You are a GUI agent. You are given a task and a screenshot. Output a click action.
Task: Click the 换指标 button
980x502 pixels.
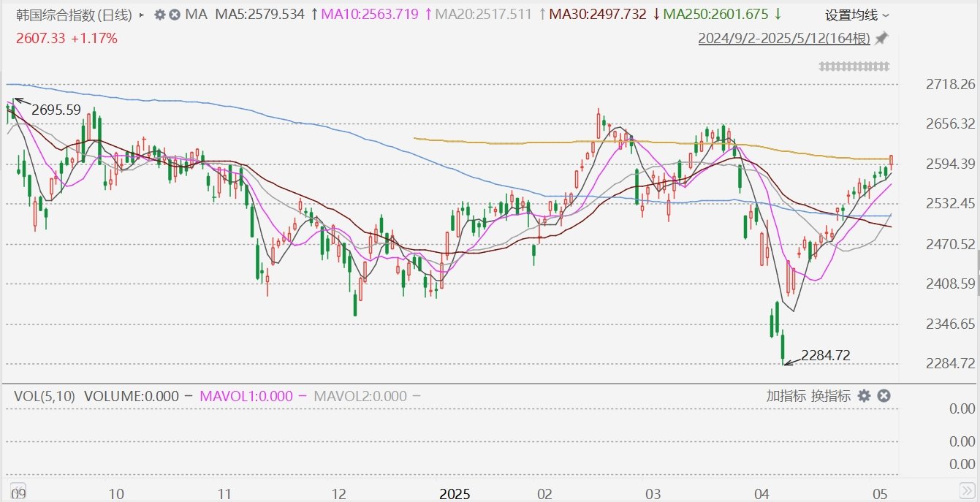point(831,396)
